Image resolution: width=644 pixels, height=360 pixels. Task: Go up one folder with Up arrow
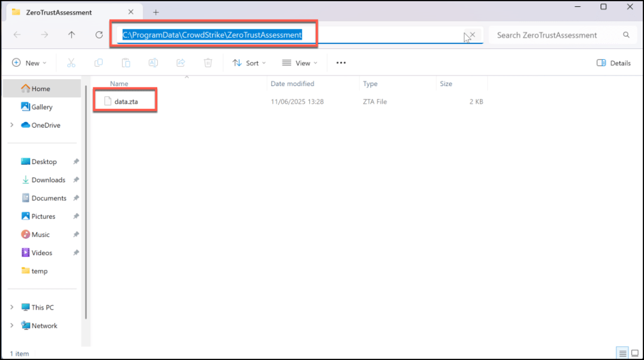pyautogui.click(x=72, y=35)
